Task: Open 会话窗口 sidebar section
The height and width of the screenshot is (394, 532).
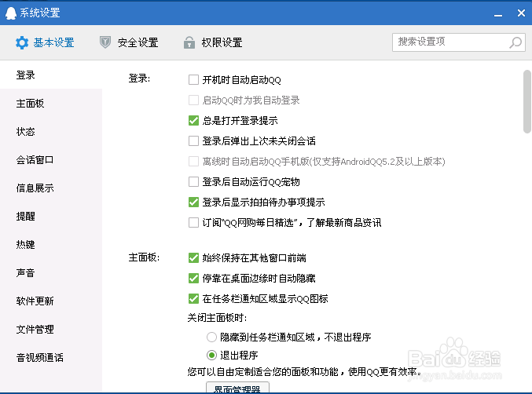Action: 51,159
